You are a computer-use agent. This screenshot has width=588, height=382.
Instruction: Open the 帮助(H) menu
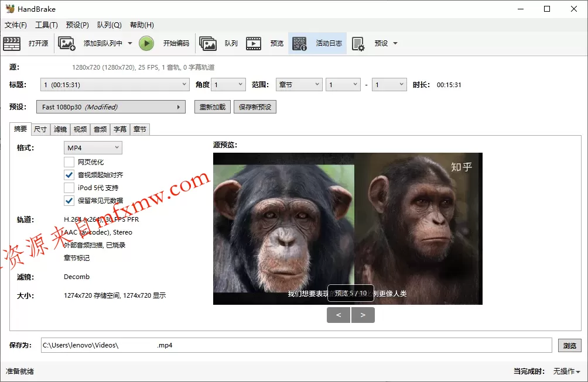coord(142,25)
